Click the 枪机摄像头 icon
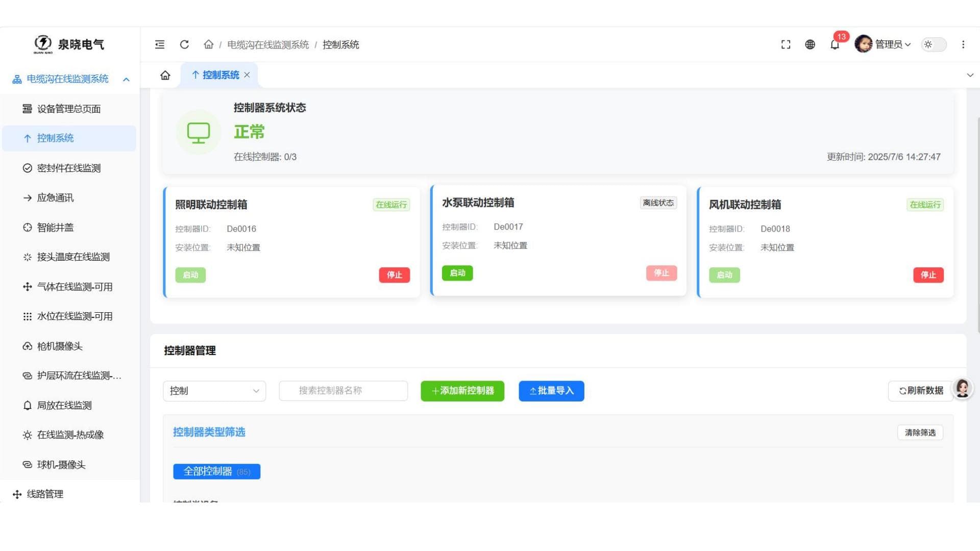 (27, 346)
